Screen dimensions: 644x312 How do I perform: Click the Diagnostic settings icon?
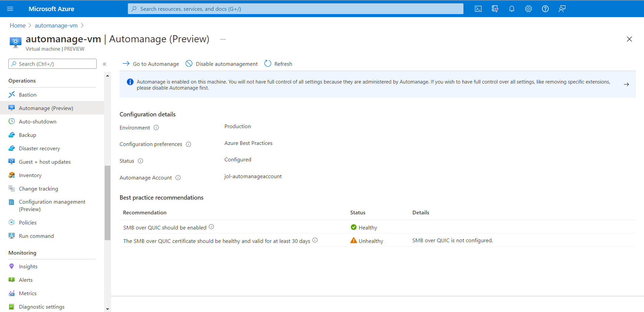tap(12, 307)
